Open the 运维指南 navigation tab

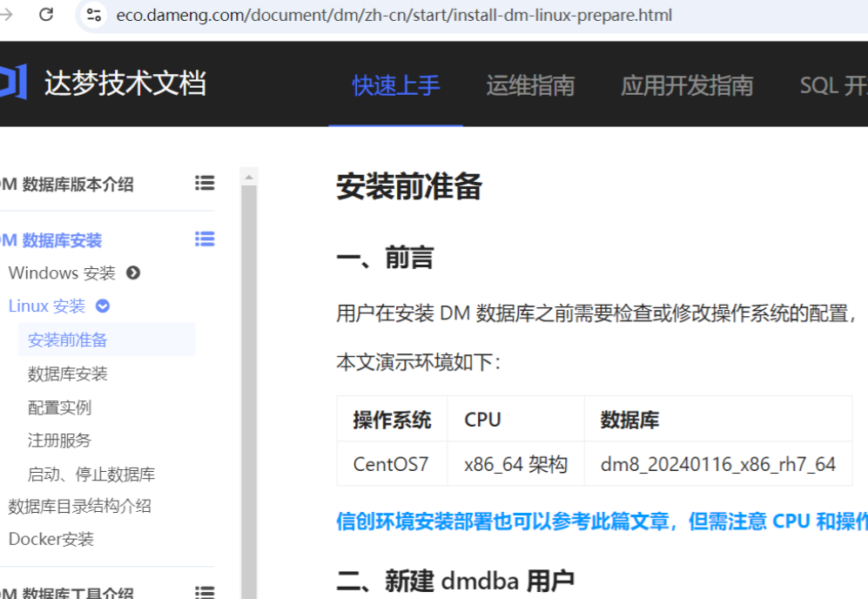tap(530, 85)
